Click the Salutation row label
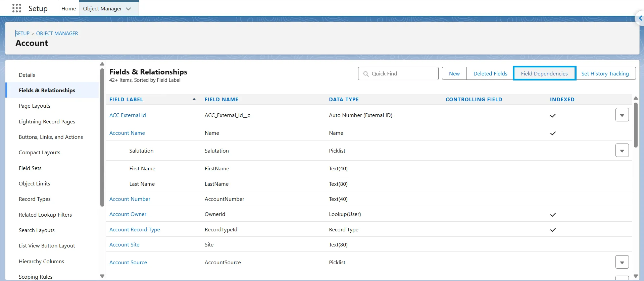 tap(141, 151)
